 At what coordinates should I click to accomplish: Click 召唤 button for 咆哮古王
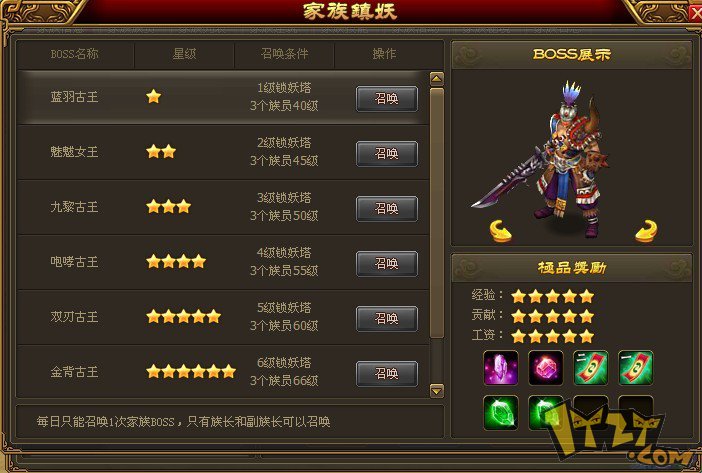click(x=387, y=264)
